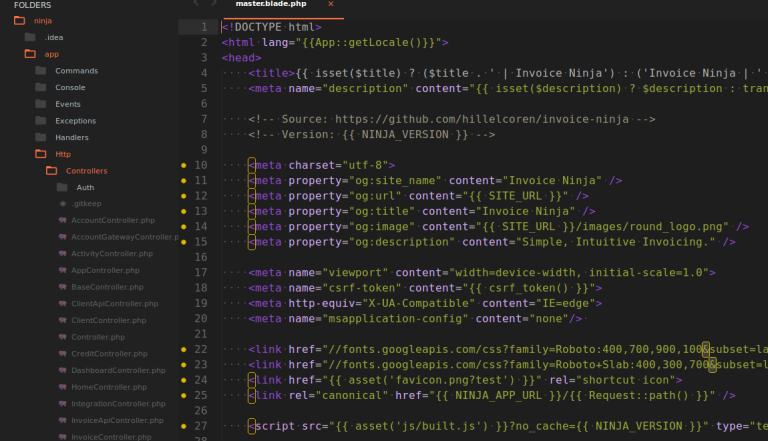768x441 pixels.
Task: Expand the Auth folder icon
Action: coord(62,187)
